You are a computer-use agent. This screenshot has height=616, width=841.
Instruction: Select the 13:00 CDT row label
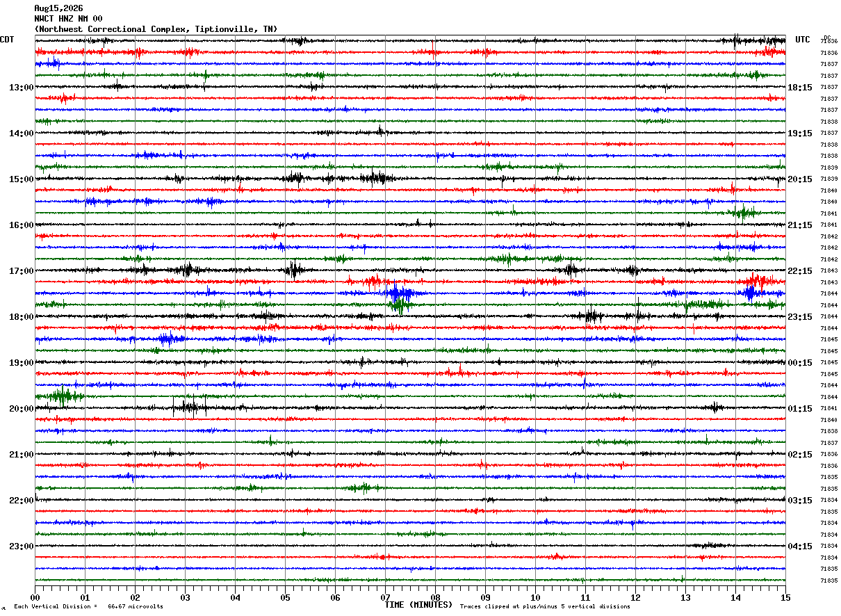[22, 88]
